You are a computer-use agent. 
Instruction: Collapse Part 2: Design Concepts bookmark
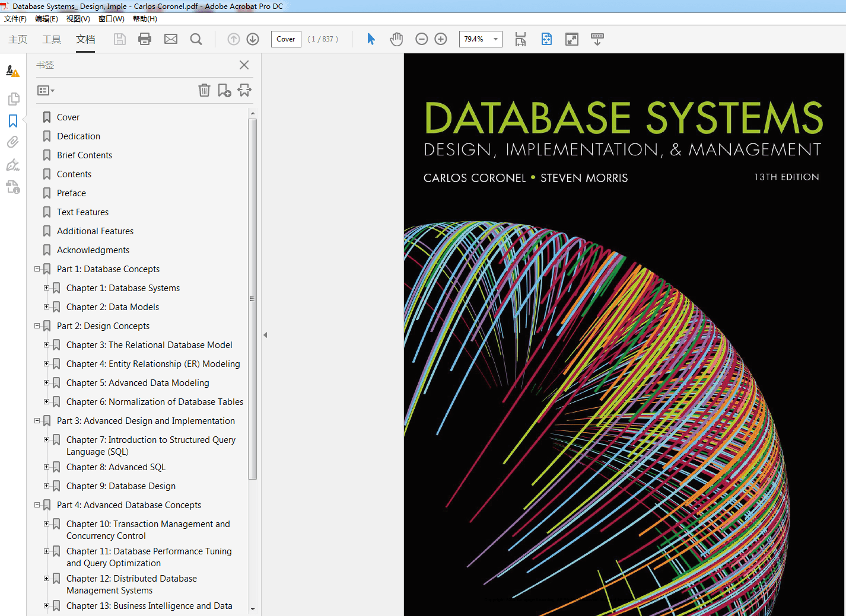[37, 325]
